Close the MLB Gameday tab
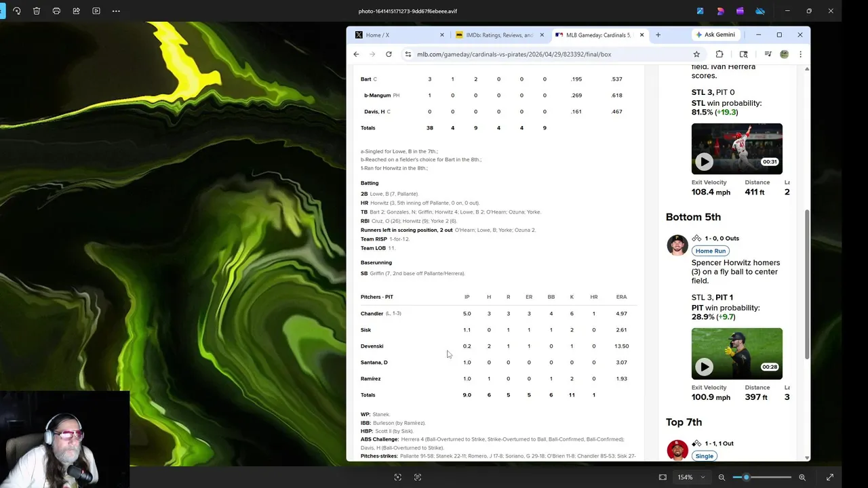 tap(642, 35)
